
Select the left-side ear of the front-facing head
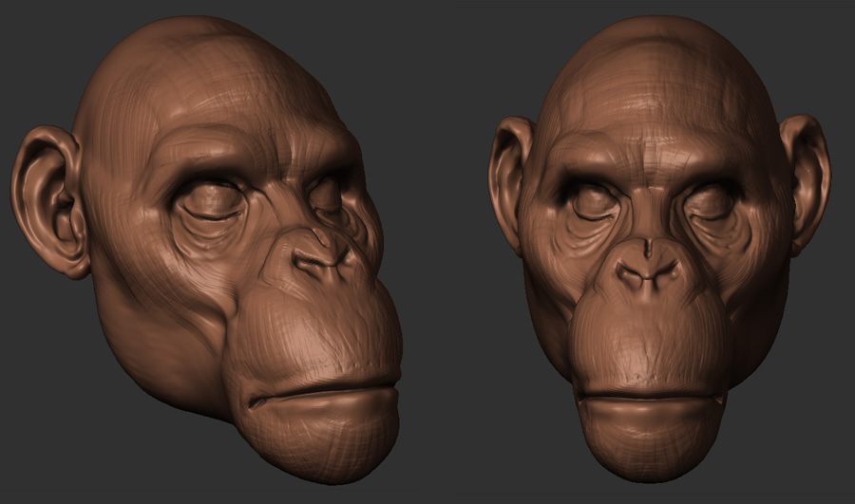510,180
